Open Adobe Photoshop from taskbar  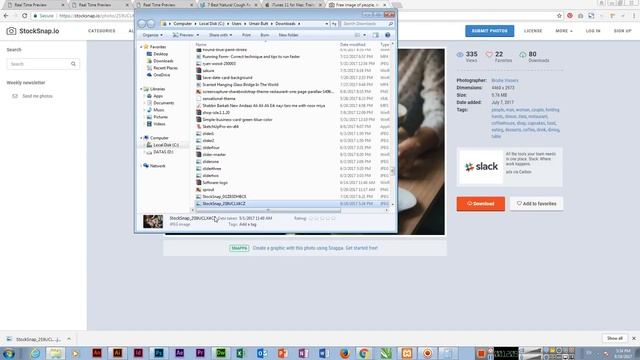[x=159, y=353]
